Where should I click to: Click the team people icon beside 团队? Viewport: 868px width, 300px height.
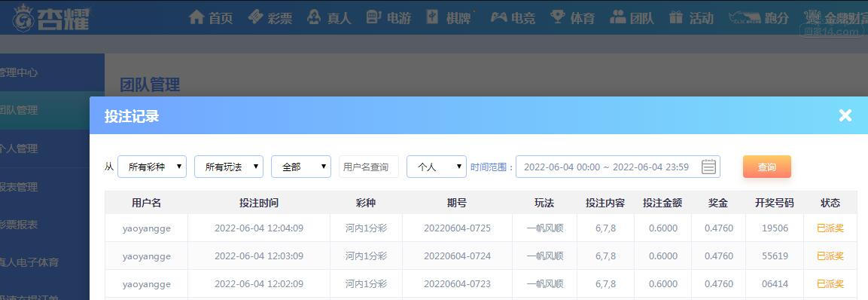pos(618,17)
